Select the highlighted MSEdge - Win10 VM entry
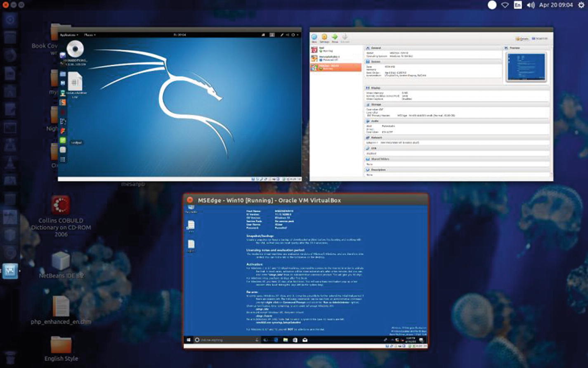The image size is (588, 368). click(x=335, y=67)
